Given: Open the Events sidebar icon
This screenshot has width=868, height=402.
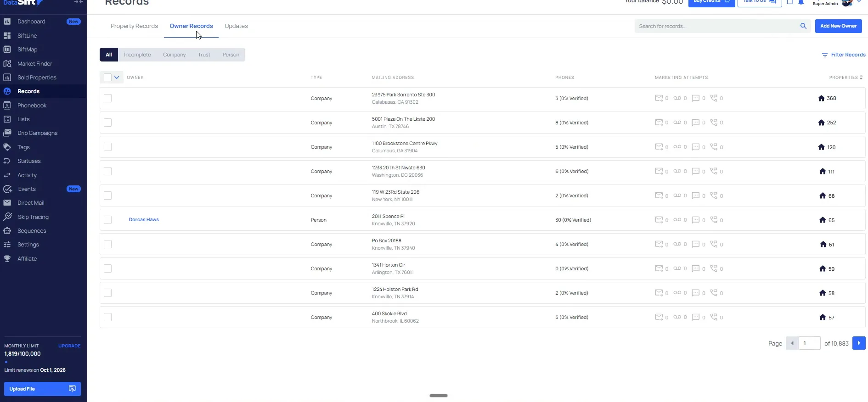Looking at the screenshot, I should coord(7,189).
